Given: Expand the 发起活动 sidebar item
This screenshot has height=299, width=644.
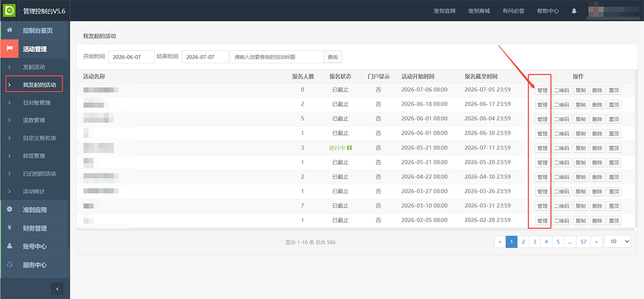Looking at the screenshot, I should [x=34, y=67].
